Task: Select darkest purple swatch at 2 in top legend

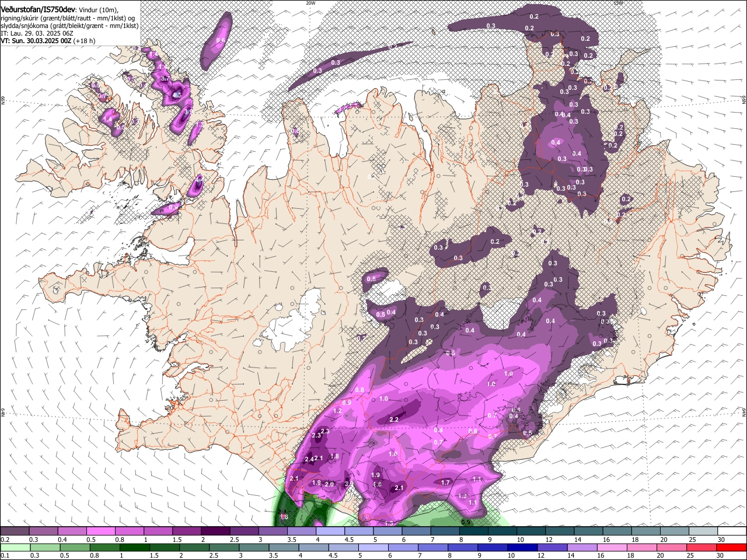Action: (215, 531)
